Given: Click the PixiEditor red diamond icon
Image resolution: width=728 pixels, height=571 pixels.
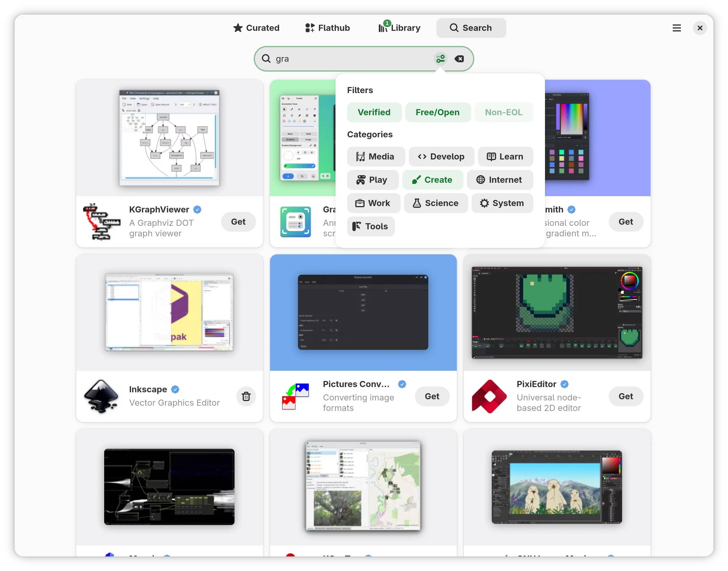Looking at the screenshot, I should click(489, 396).
